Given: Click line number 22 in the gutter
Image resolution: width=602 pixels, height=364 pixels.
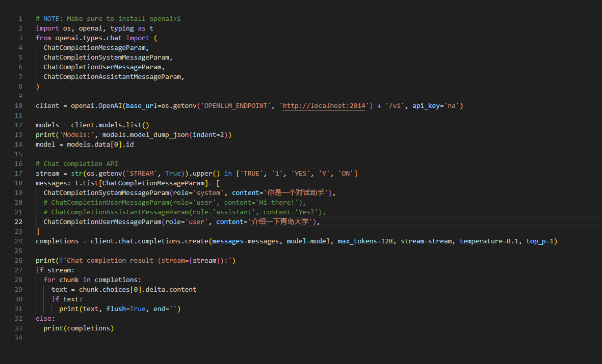Looking at the screenshot, I should coord(18,221).
